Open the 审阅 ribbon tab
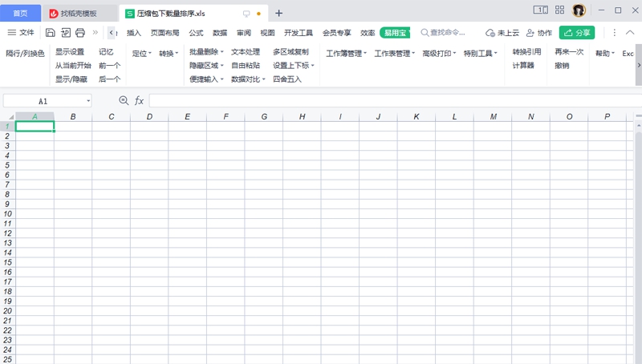The image size is (642, 364). click(244, 33)
